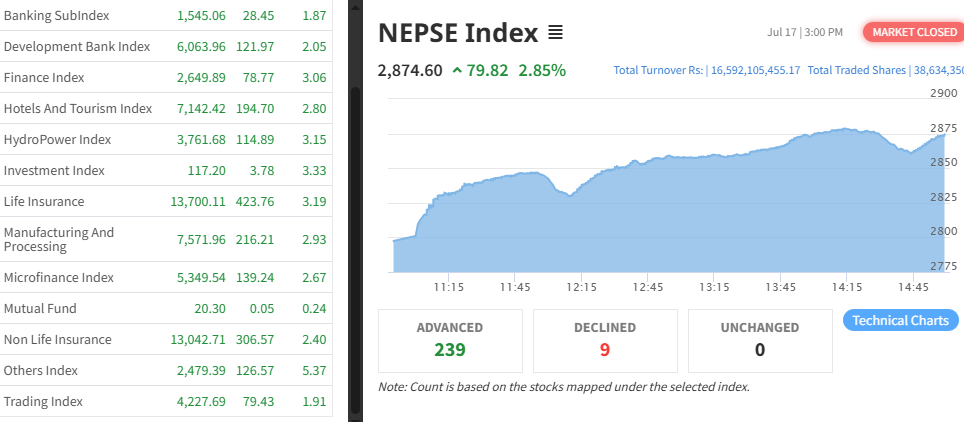The height and width of the screenshot is (422, 964).
Task: Click the Advanced 239 stocks box
Action: pyautogui.click(x=450, y=340)
